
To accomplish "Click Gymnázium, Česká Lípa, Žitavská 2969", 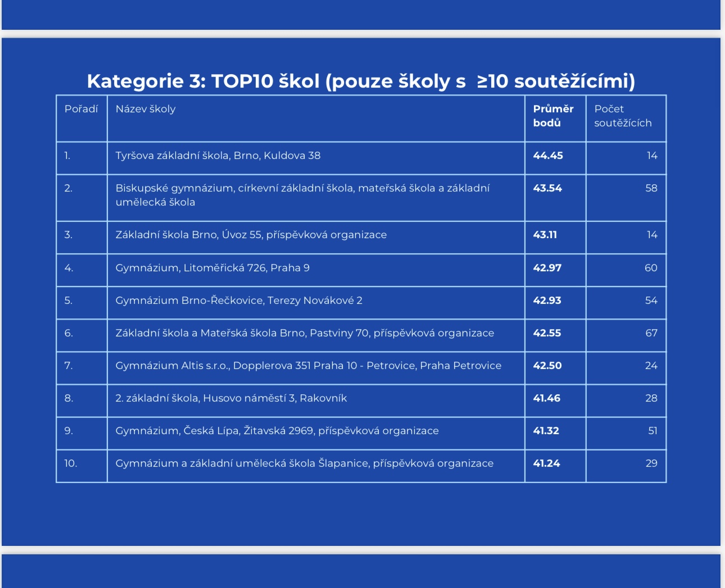I will [x=277, y=431].
